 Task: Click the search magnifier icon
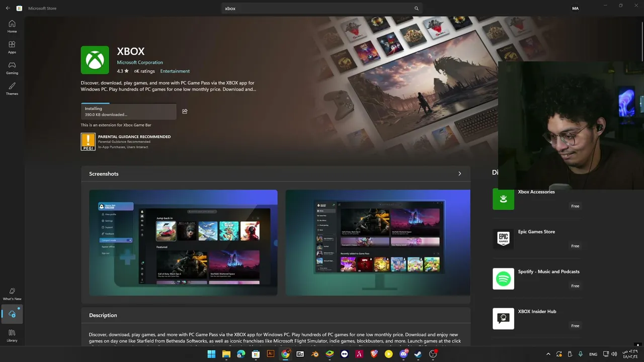tap(417, 9)
